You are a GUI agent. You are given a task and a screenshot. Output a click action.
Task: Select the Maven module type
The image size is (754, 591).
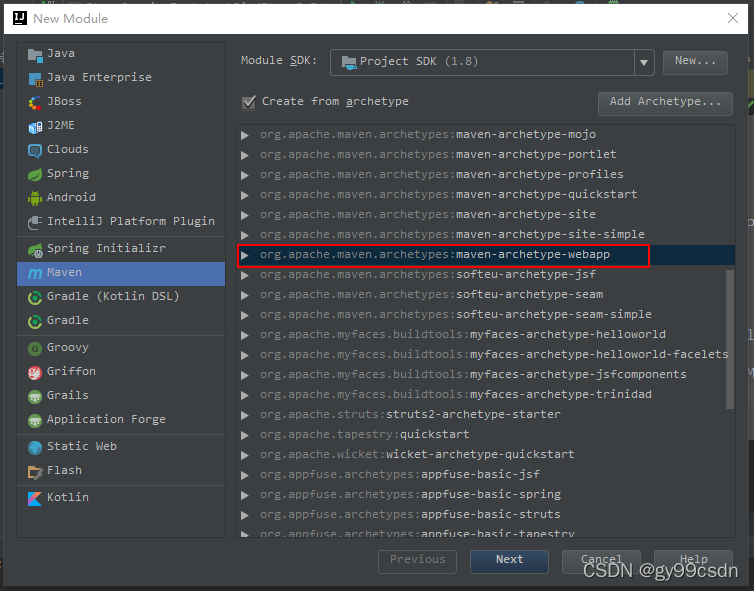point(121,273)
